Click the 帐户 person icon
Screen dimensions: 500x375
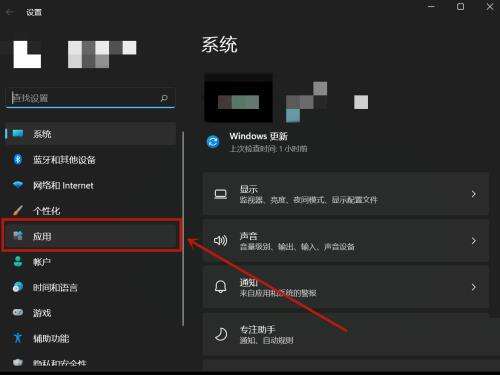point(18,262)
